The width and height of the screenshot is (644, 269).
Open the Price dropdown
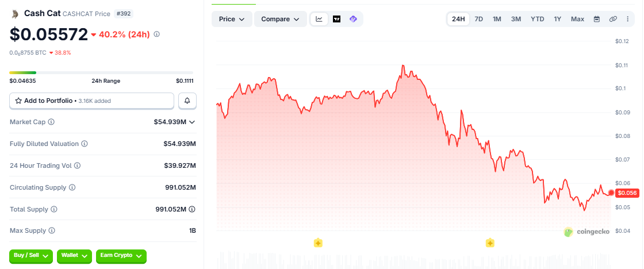point(232,19)
